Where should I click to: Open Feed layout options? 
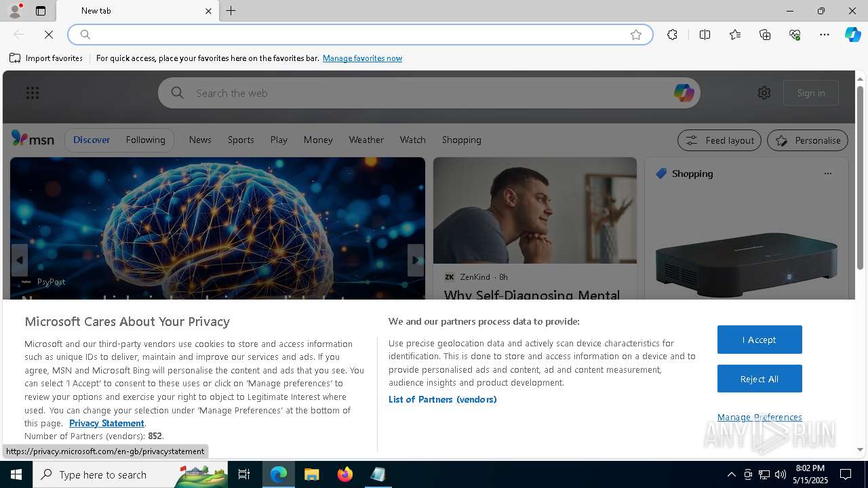click(719, 140)
